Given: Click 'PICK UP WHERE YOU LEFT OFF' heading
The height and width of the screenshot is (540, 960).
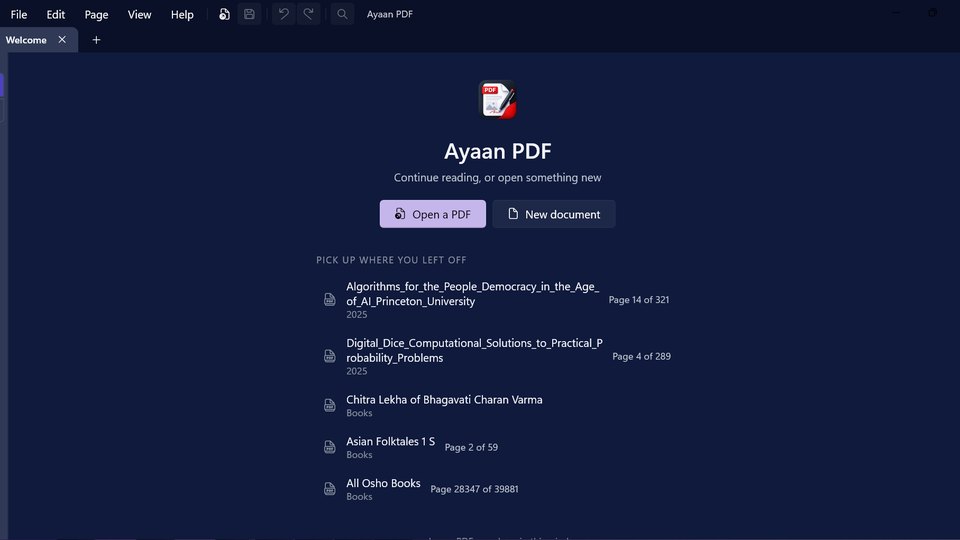Looking at the screenshot, I should point(391,260).
